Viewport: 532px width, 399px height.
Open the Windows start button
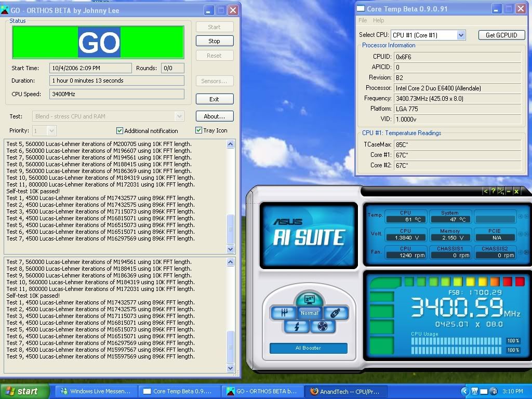(x=24, y=391)
